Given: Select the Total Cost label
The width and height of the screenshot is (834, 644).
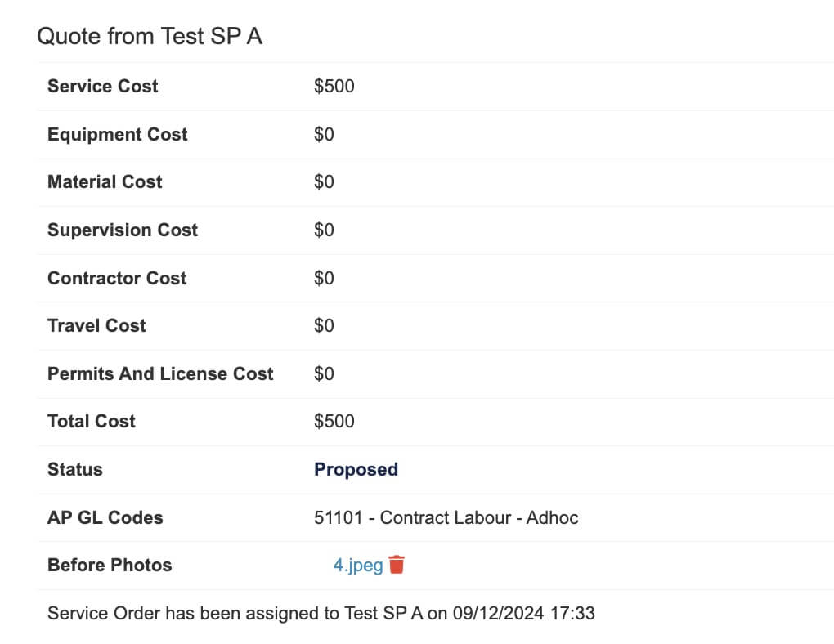Looking at the screenshot, I should [92, 421].
